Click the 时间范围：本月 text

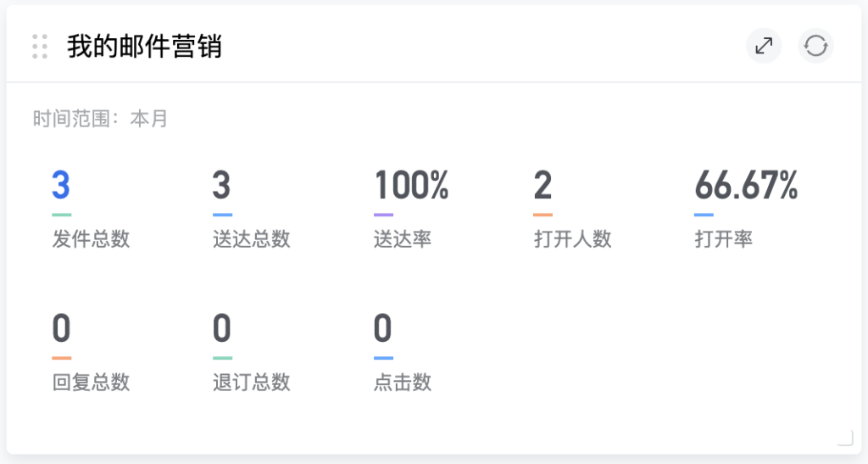(x=101, y=119)
